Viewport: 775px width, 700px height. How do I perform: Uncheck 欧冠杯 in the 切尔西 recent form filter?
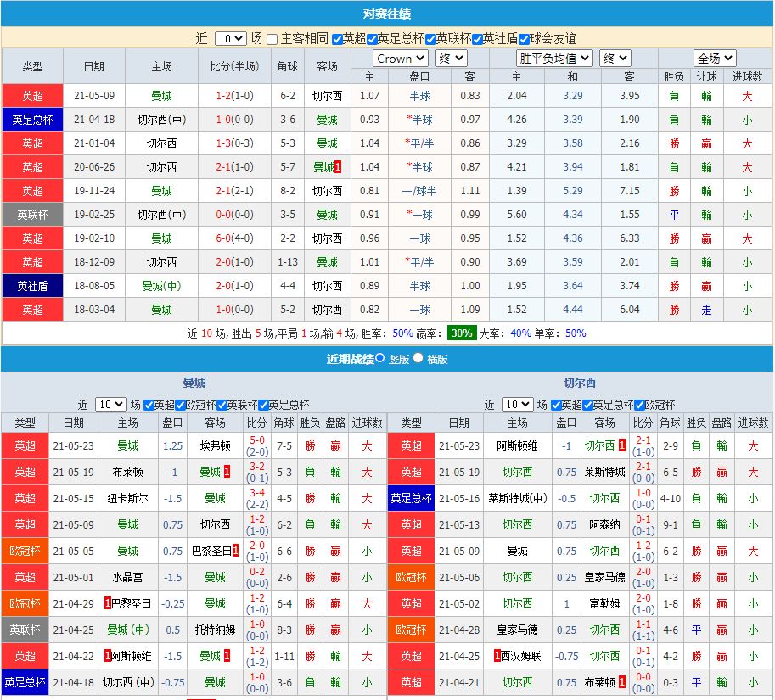[639, 406]
